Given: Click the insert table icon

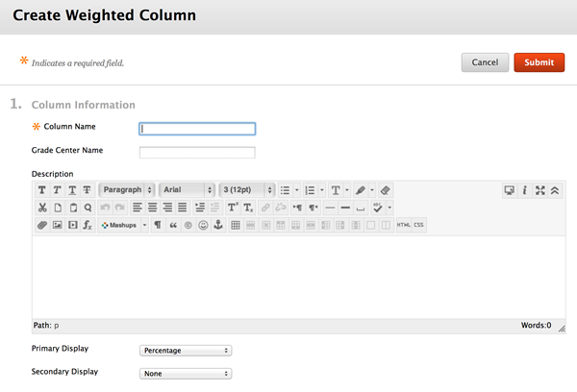Looking at the screenshot, I should (236, 225).
